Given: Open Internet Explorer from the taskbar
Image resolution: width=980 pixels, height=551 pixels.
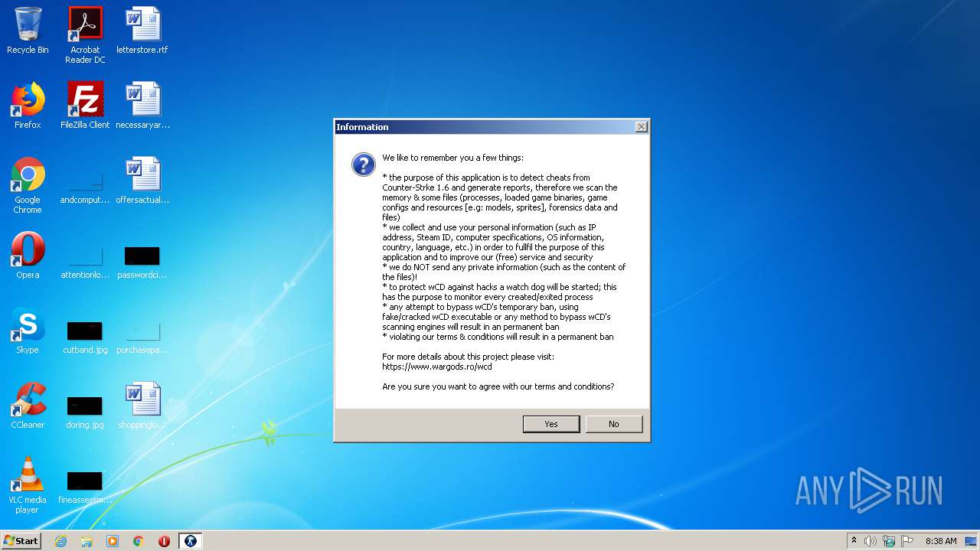Looking at the screenshot, I should [x=60, y=541].
